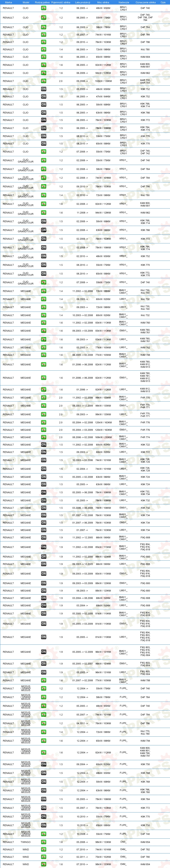
Task: Click petrol icon in WIND K4M 854 row
Action: [44, 864]
